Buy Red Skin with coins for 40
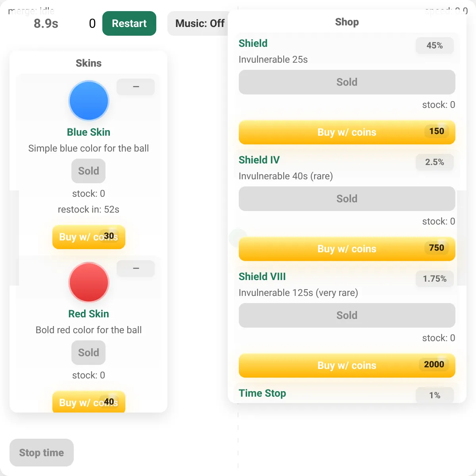Screen dimensions: 476x476 (x=89, y=402)
